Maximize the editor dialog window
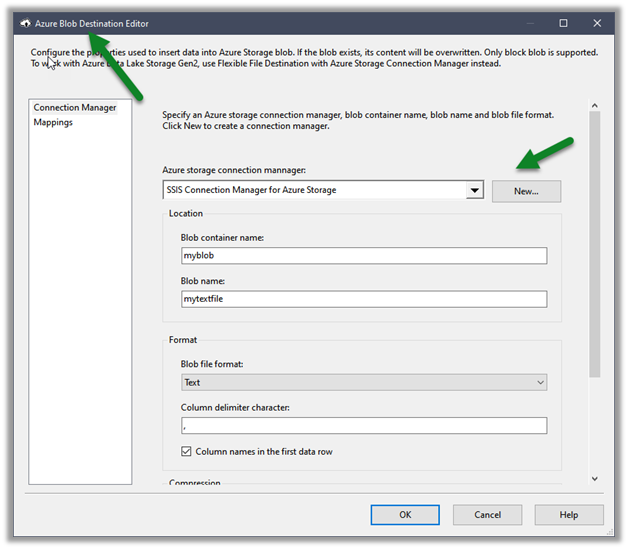 pos(563,23)
